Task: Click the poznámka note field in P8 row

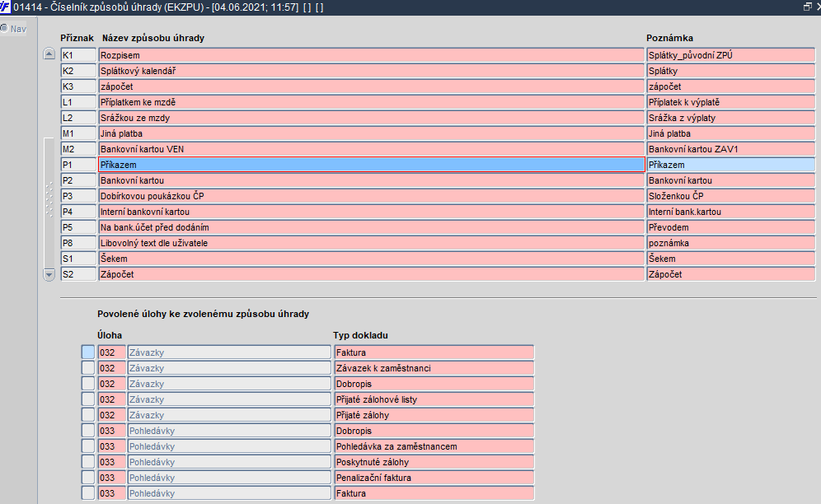Action: [731, 243]
